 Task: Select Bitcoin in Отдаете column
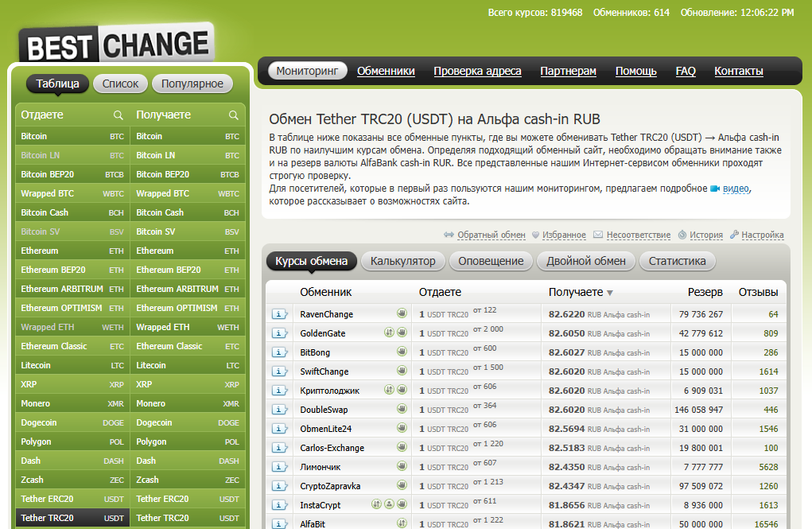click(72, 136)
